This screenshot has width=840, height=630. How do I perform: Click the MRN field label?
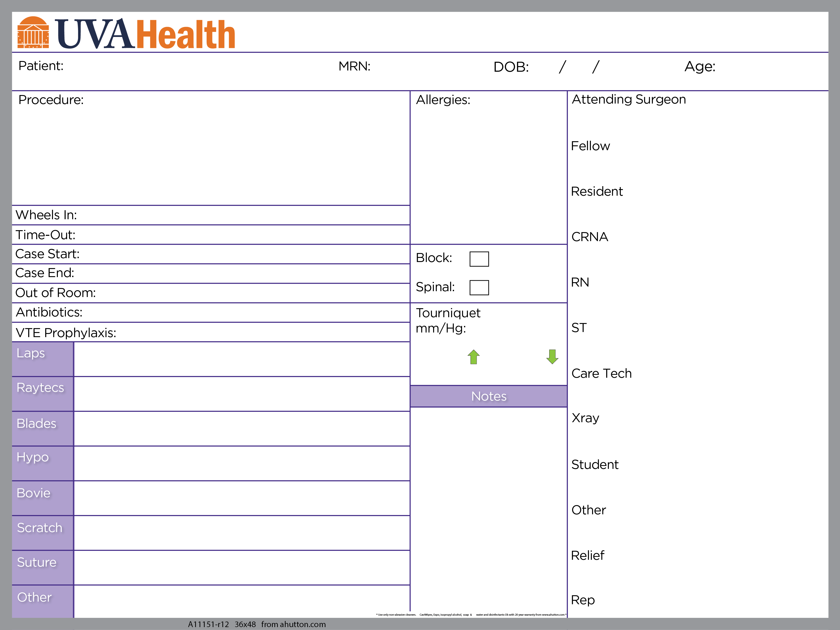click(354, 66)
